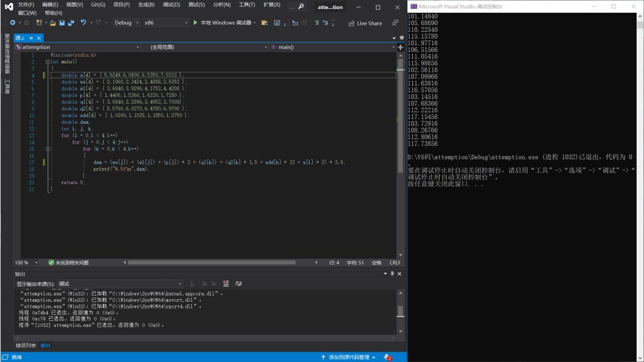This screenshot has width=644, height=362.
Task: Open the 100 % zoom level dropdown
Action: (x=27, y=262)
